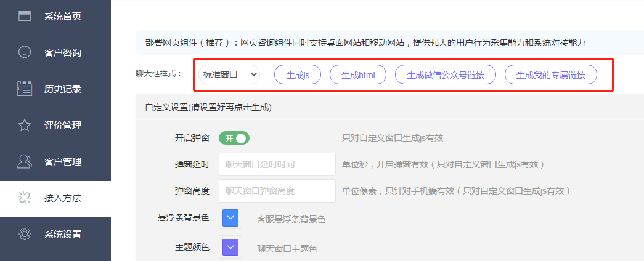
Task: Expand the 悬浮条背景色 blue color picker
Action: [x=230, y=217]
